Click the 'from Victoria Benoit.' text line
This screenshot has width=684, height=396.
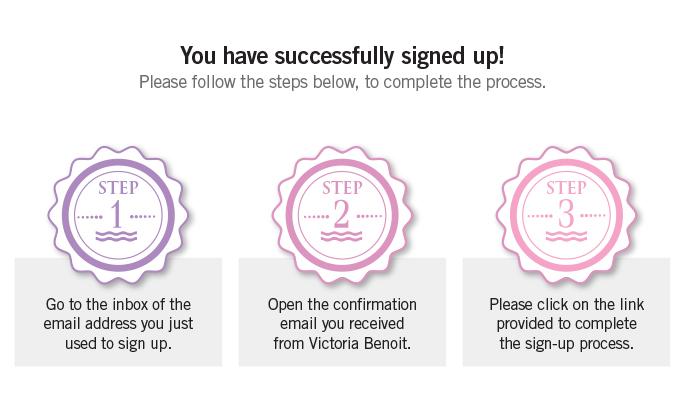(x=342, y=344)
